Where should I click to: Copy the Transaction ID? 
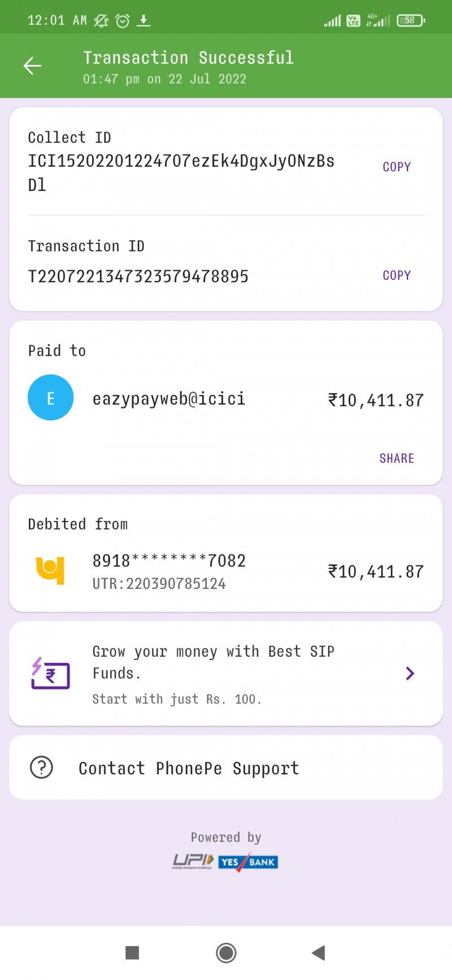(x=397, y=275)
